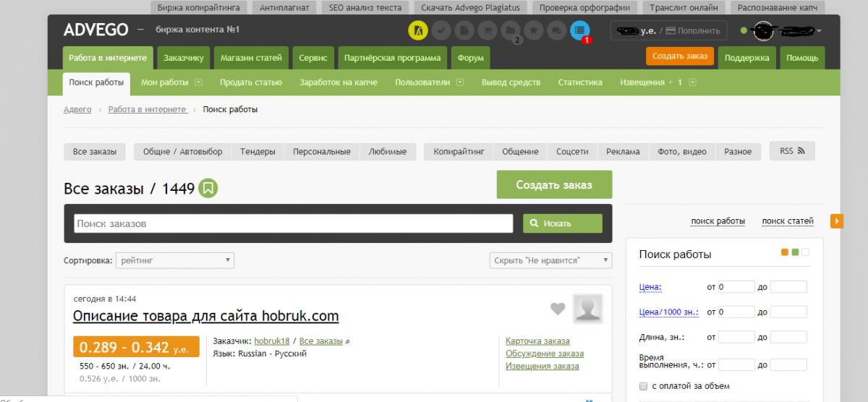Expand the Пользователи dropdown arrow

[x=460, y=82]
